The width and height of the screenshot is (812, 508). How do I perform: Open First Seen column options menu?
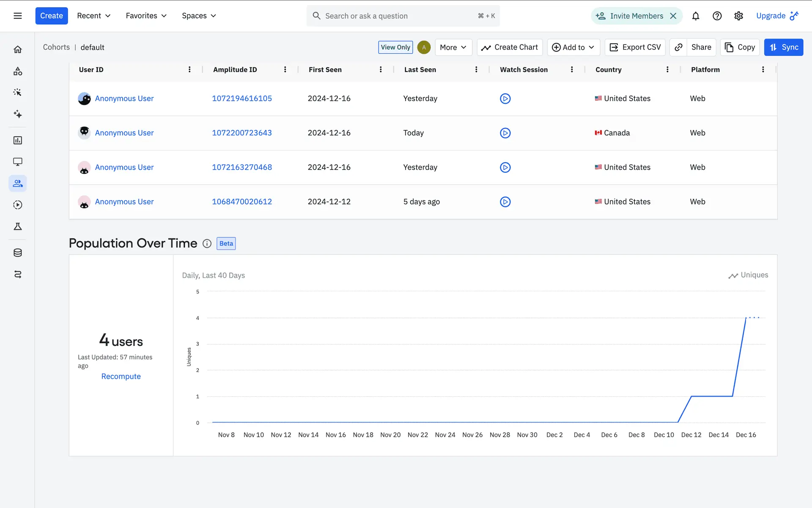coord(381,70)
